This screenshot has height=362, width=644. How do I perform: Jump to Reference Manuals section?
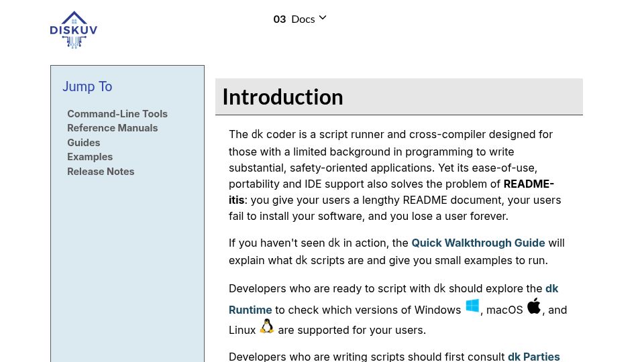tap(113, 128)
